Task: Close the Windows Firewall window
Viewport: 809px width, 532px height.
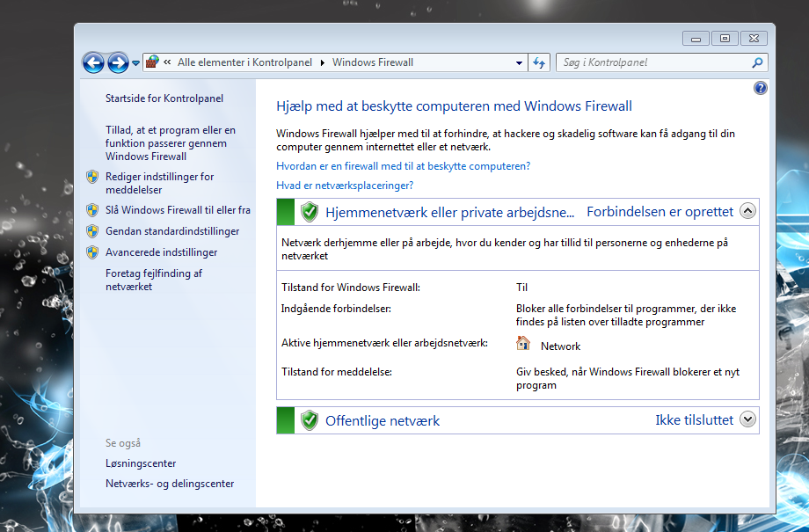Action: point(754,39)
